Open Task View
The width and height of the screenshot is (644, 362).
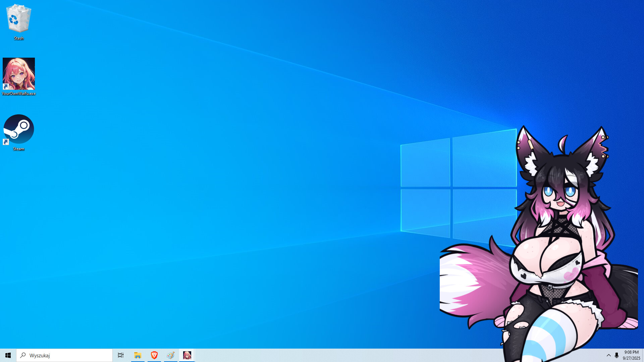point(120,355)
